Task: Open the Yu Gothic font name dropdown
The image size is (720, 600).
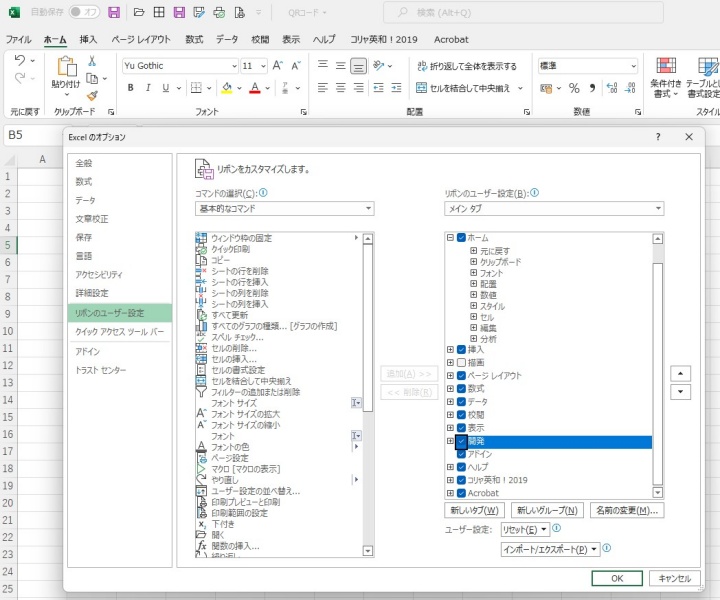Action: (x=234, y=66)
